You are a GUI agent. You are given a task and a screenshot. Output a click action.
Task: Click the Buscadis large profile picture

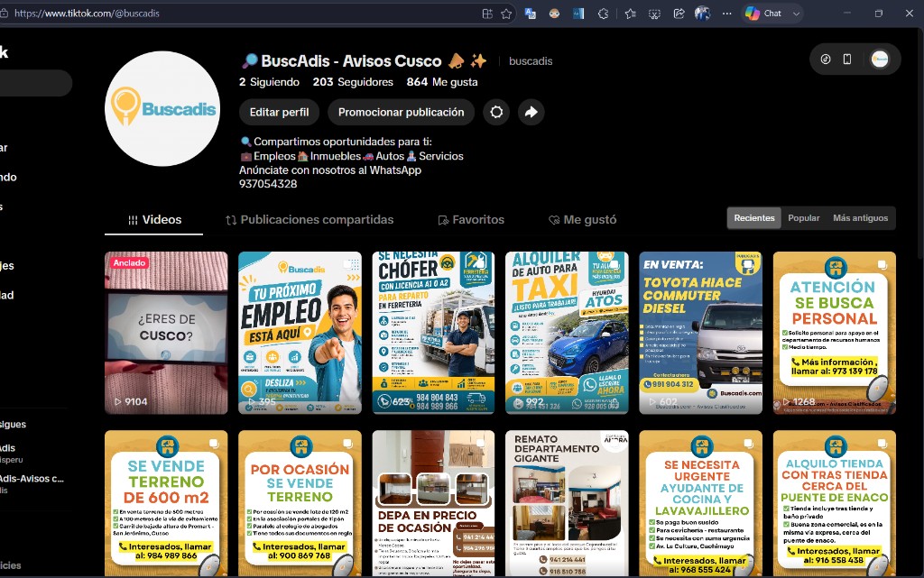pos(162,109)
